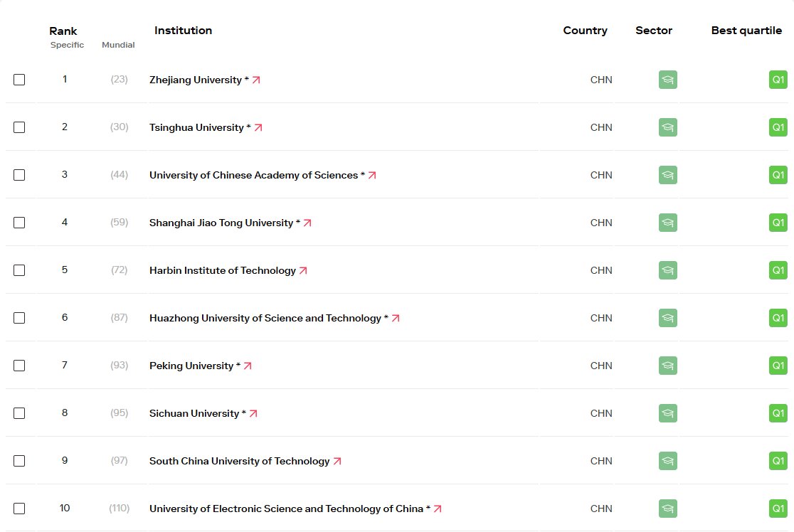Click Q1 badge in South China University row

778,460
